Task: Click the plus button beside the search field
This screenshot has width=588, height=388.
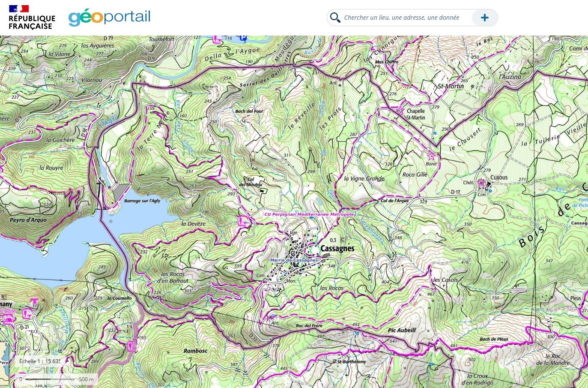Action: [484, 18]
